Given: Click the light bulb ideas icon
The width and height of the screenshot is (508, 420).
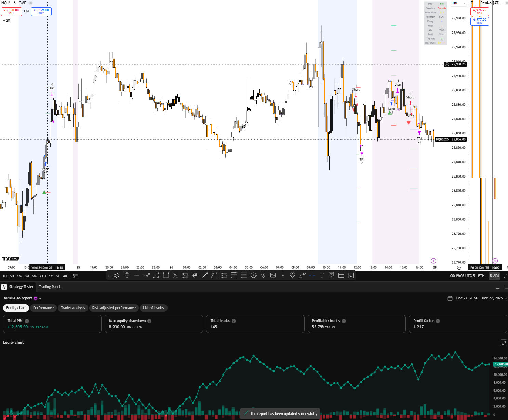Looking at the screenshot, I should 263,275.
